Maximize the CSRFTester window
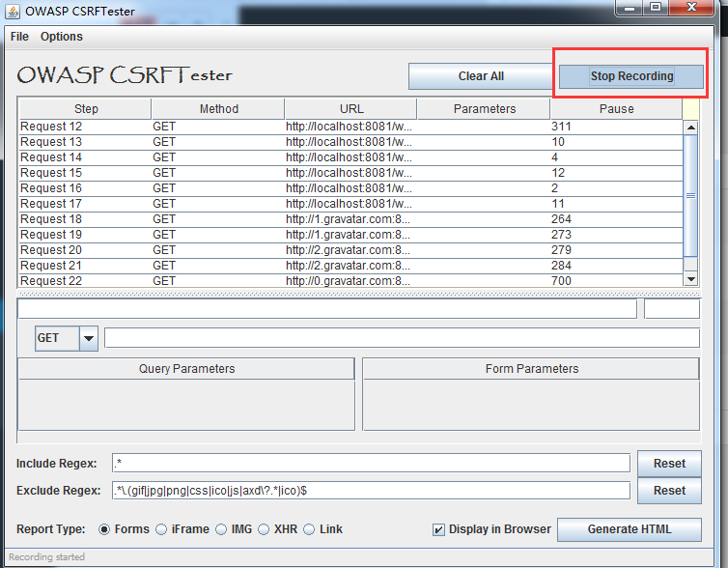This screenshot has height=568, width=728. click(656, 8)
